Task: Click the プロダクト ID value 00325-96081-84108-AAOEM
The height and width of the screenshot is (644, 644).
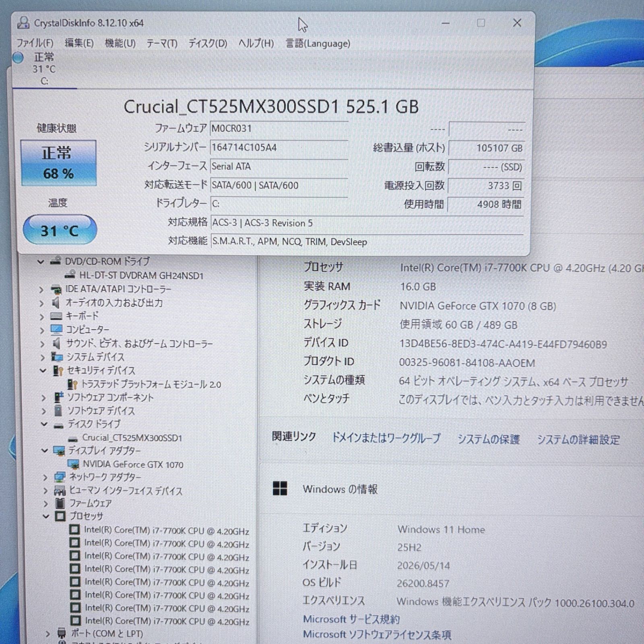Action: coord(467,363)
